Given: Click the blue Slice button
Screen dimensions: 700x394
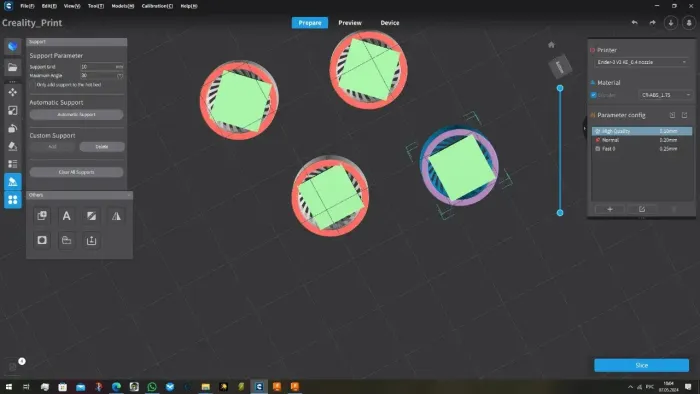Looking at the screenshot, I should coord(641,365).
